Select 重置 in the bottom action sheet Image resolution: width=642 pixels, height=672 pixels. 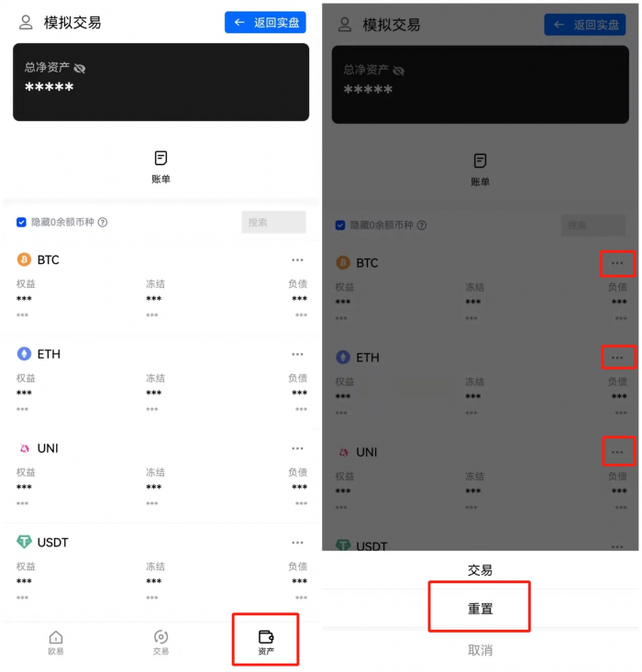click(480, 608)
